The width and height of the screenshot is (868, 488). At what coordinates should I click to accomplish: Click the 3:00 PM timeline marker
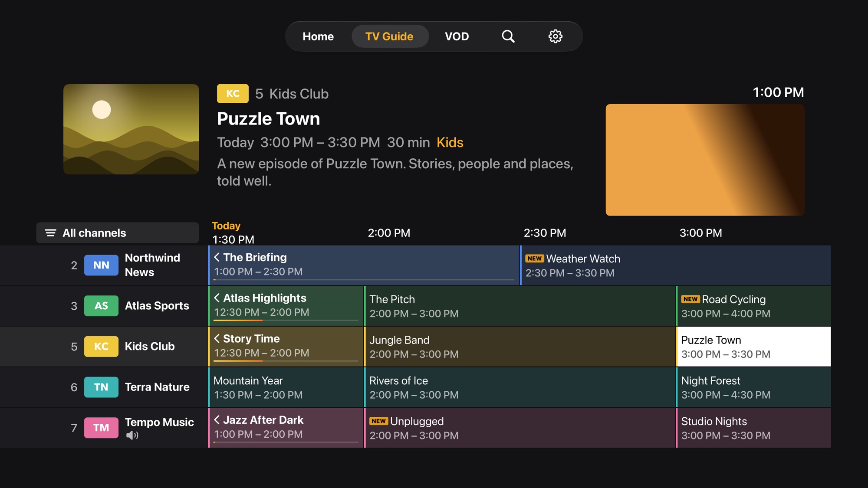[x=700, y=233]
